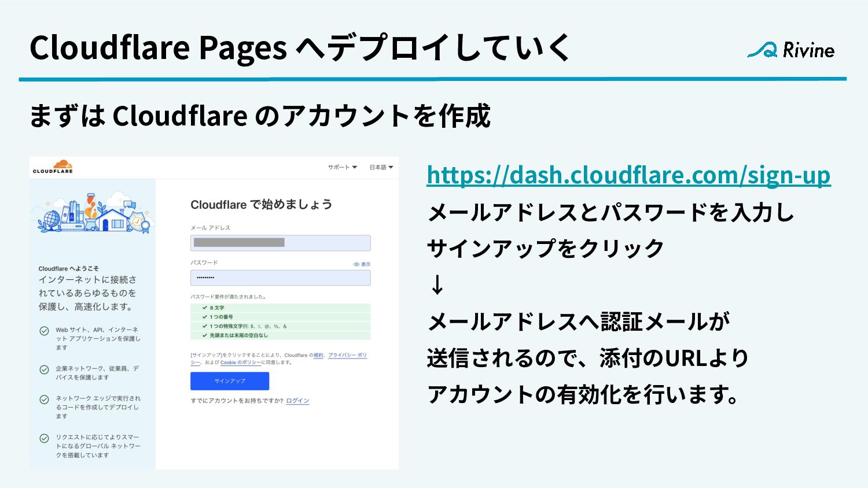The height and width of the screenshot is (488, 868).
Task: Click text アカウントの有効化を行います。
Action: tap(583, 394)
